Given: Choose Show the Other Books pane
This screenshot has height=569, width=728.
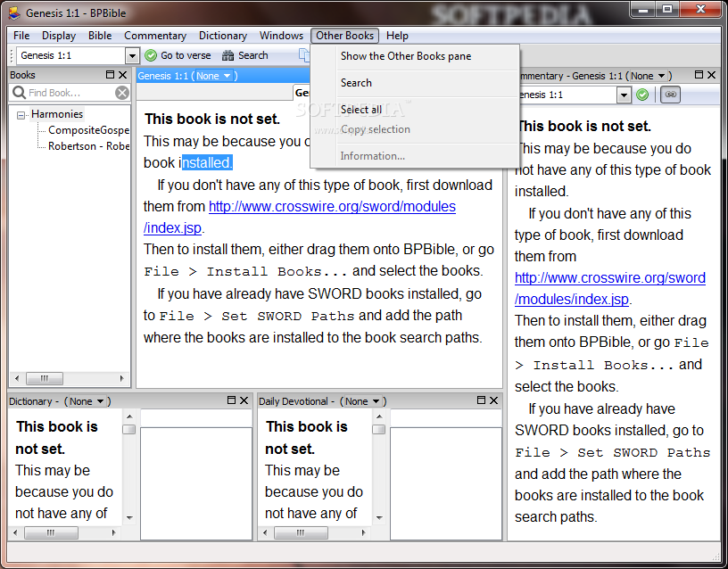Looking at the screenshot, I should coord(415,56).
